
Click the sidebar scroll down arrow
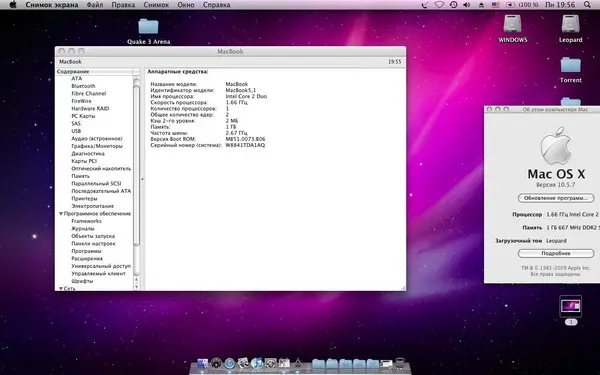click(x=137, y=287)
